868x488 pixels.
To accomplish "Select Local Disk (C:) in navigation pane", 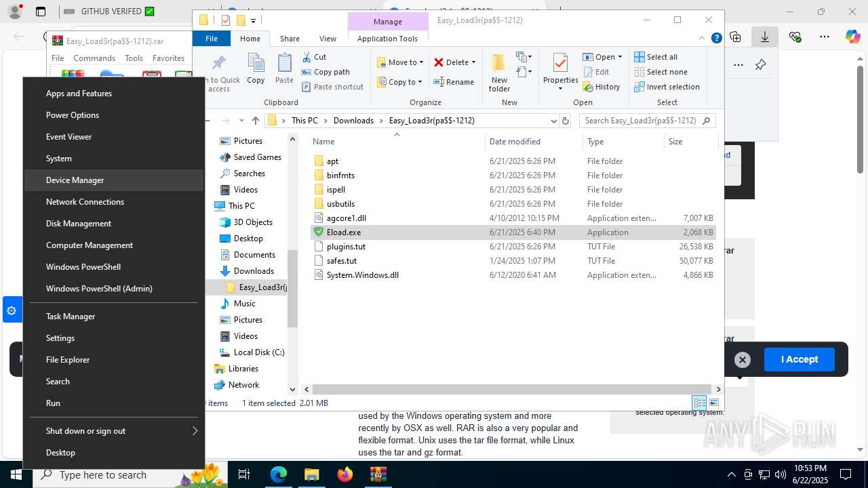I will [x=252, y=352].
